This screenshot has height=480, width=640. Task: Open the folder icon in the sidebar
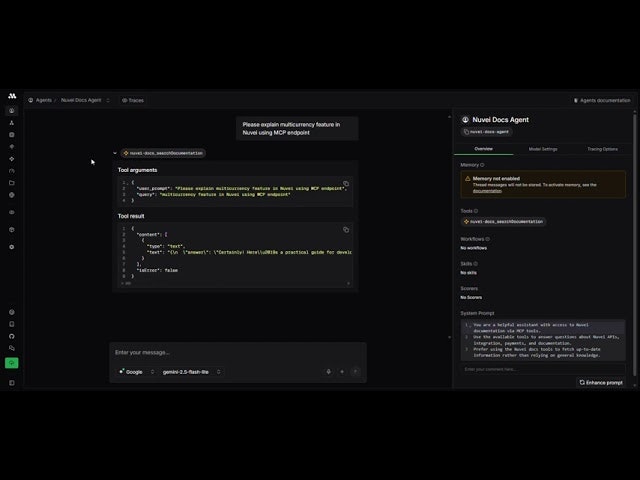(x=12, y=183)
